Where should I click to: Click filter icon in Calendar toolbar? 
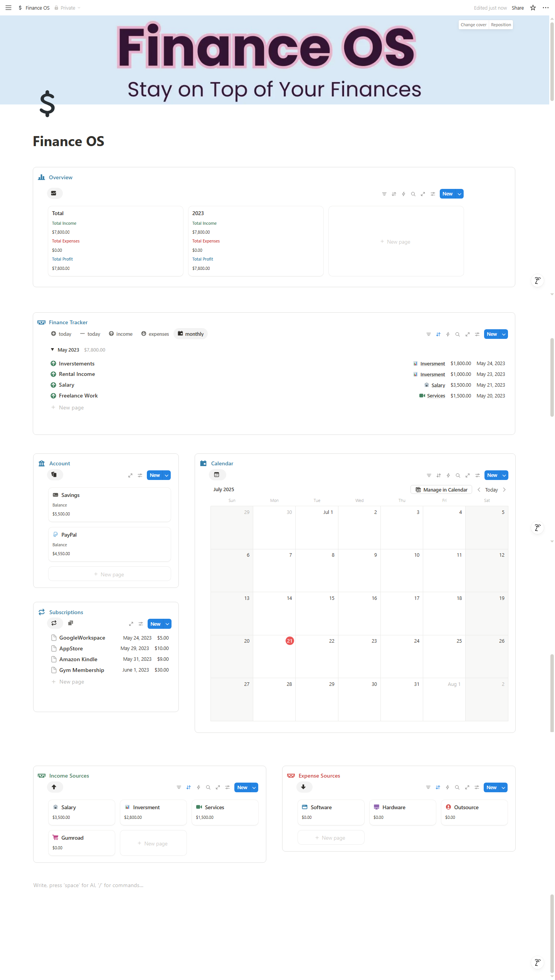pyautogui.click(x=429, y=475)
